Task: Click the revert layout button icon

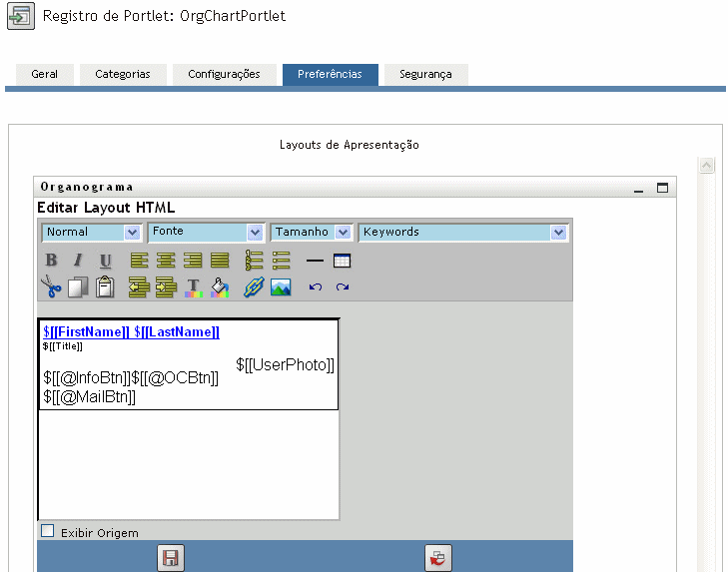Action: click(x=437, y=558)
